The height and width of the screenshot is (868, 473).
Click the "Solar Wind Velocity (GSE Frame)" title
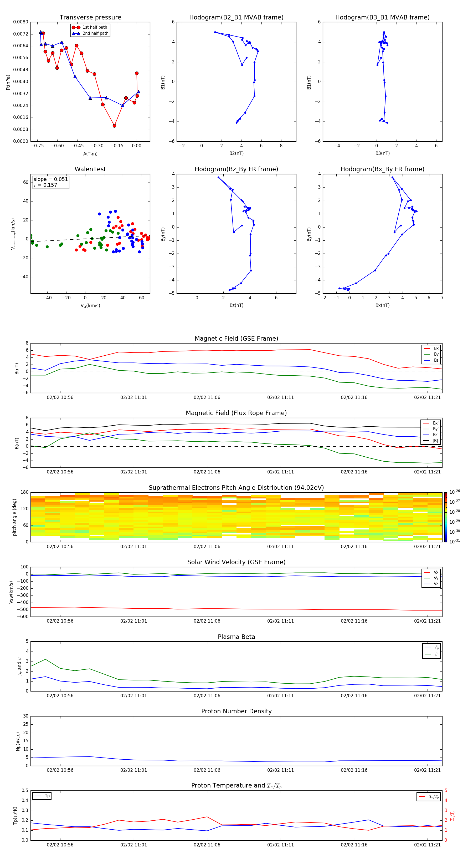tap(236, 562)
